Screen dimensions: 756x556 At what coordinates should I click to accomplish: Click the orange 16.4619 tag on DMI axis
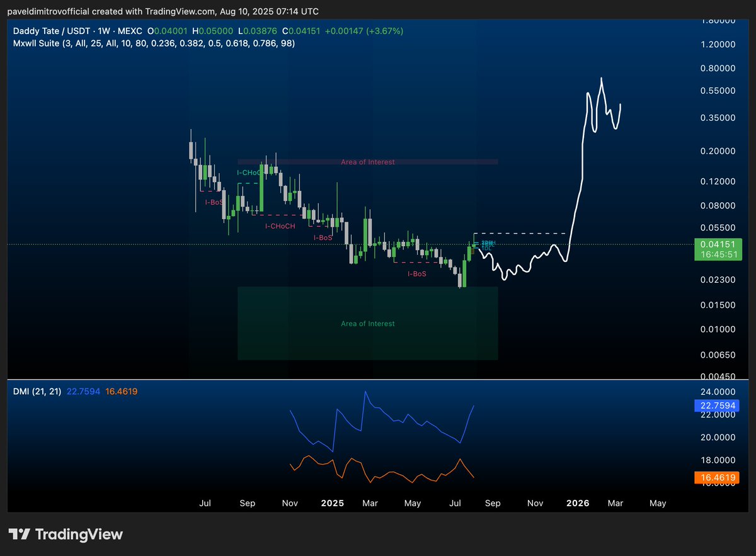tap(718, 478)
